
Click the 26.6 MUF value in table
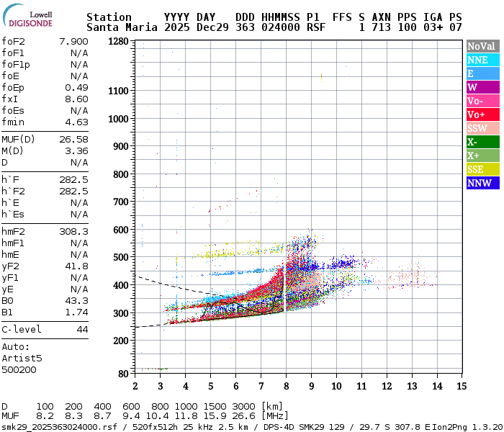coord(243,416)
